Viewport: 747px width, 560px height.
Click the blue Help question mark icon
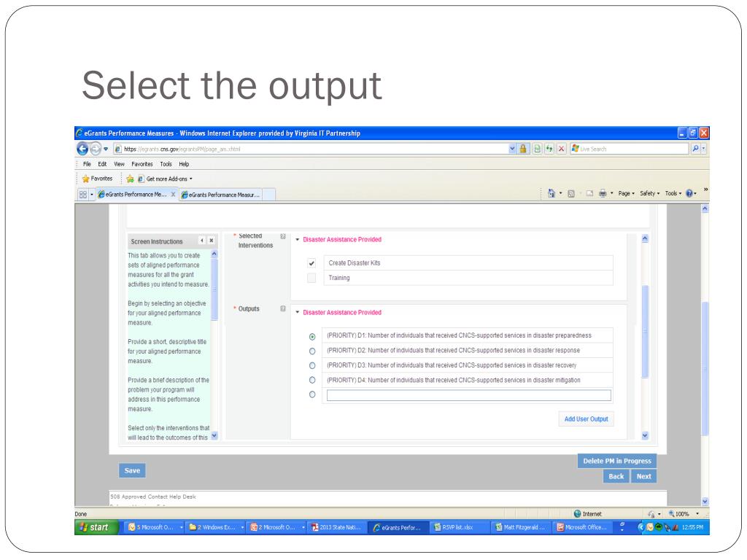click(x=689, y=193)
